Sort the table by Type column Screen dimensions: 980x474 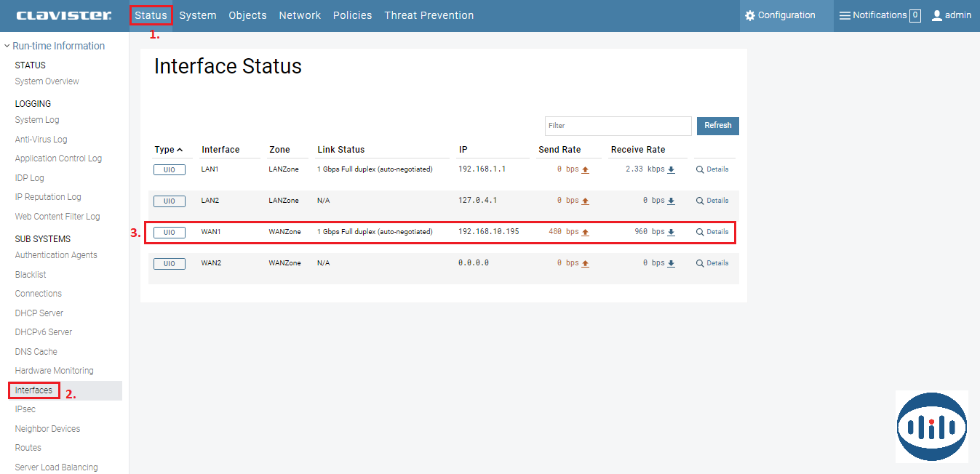pyautogui.click(x=168, y=150)
